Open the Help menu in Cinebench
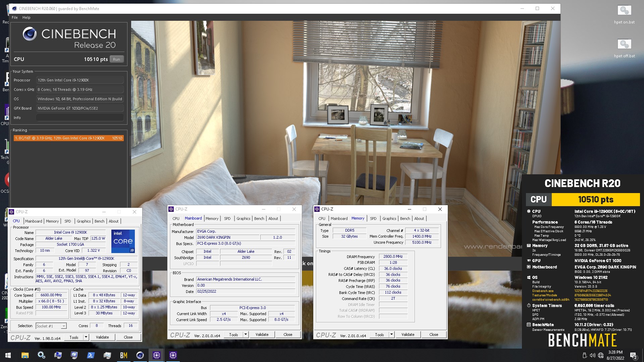The image size is (644, 362). 26,17
